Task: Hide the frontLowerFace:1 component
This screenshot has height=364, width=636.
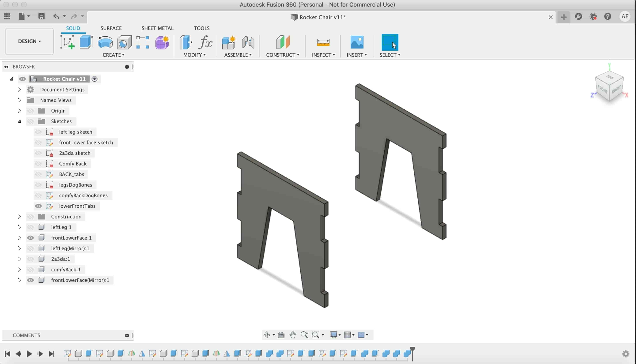Action: click(x=30, y=238)
